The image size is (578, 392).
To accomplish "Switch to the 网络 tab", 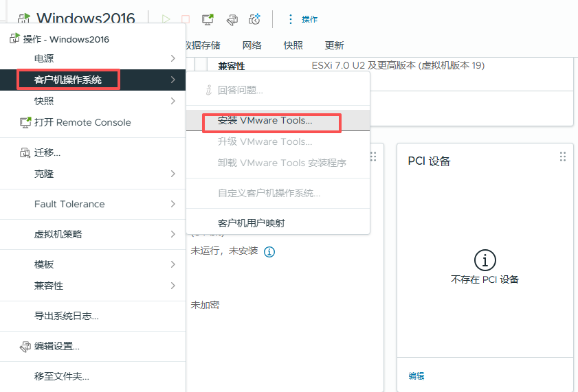I will coord(252,45).
